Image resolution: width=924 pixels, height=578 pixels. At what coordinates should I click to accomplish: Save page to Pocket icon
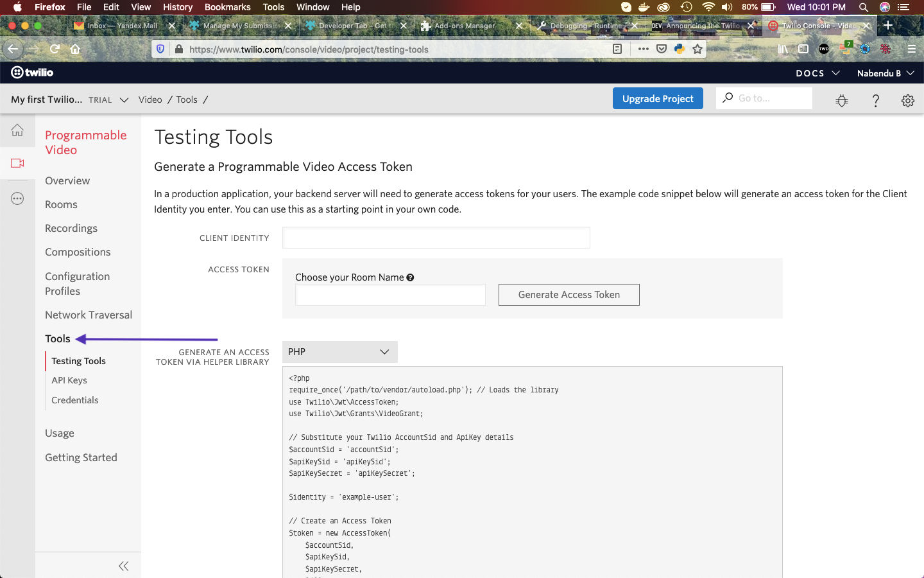[662, 49]
